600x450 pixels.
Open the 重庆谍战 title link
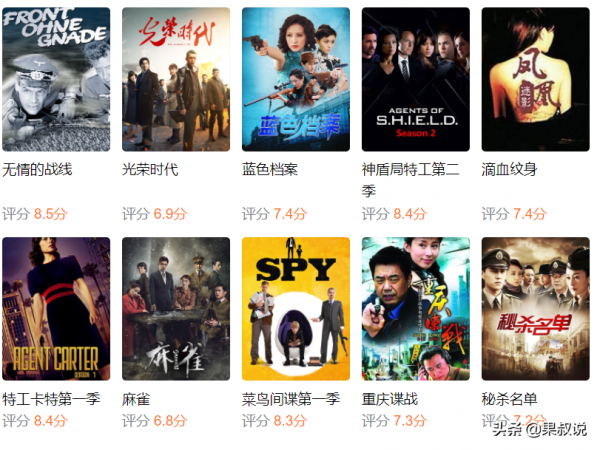[390, 399]
